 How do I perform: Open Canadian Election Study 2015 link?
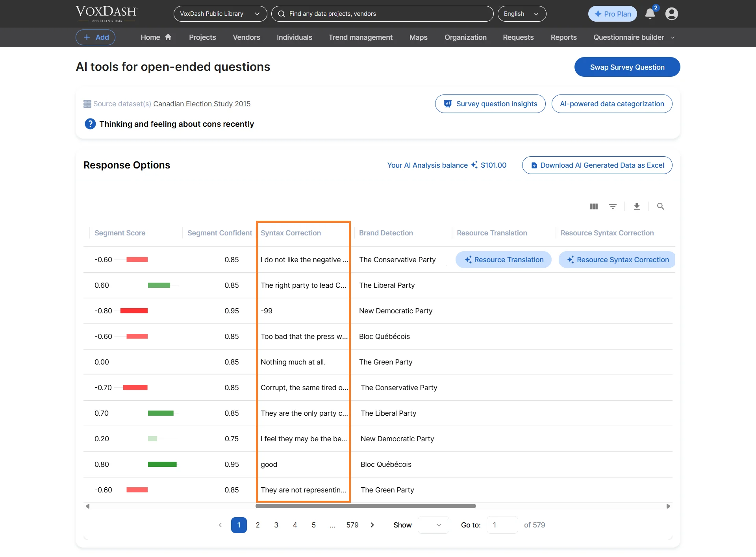202,104
